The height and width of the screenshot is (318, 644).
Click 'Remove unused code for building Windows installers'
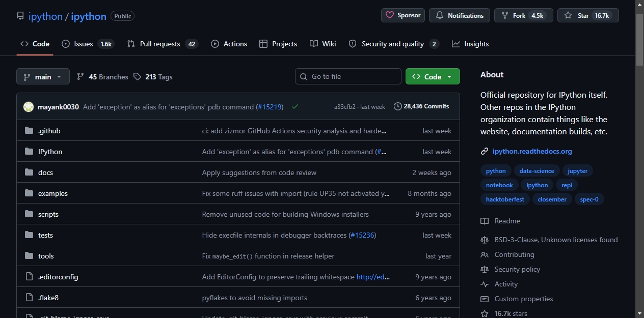click(285, 214)
